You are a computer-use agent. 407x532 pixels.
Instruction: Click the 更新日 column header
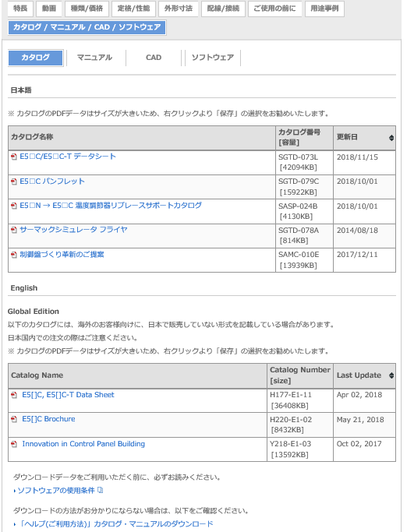coord(364,138)
